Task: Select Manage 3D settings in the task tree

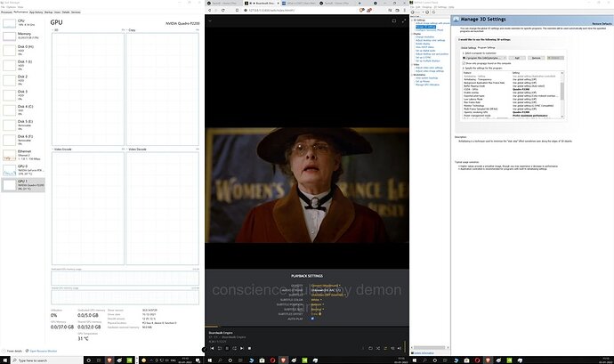Action: (x=425, y=27)
